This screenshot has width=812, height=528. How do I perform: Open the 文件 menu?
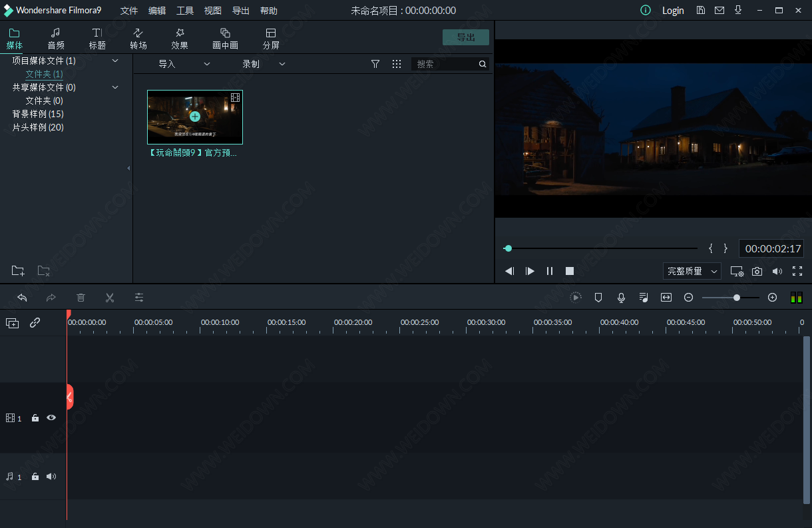point(129,11)
